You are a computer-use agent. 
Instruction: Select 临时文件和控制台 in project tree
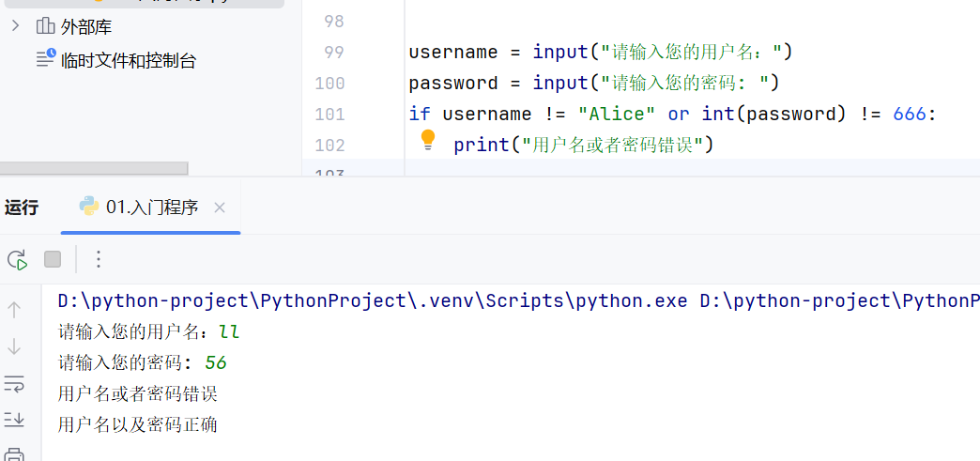(128, 61)
